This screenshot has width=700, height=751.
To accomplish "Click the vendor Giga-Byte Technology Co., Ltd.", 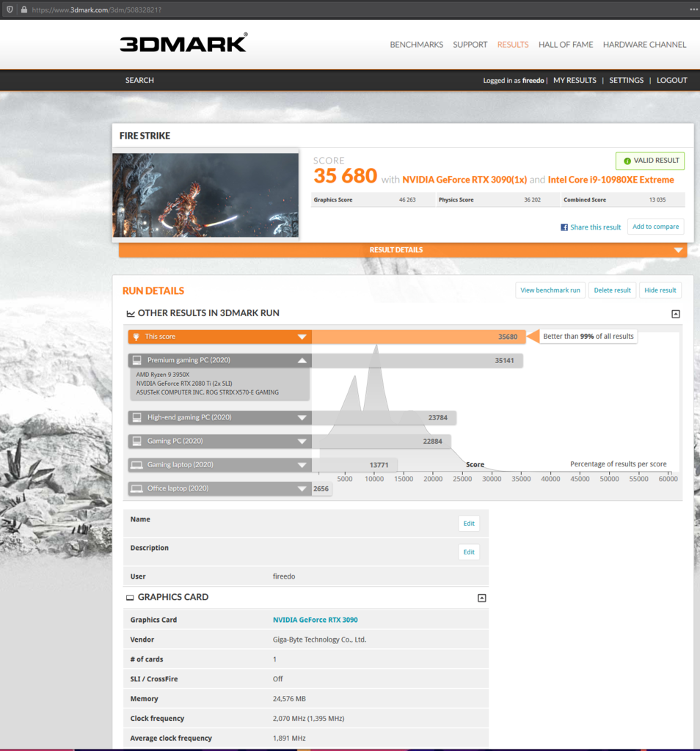I will coord(320,640).
